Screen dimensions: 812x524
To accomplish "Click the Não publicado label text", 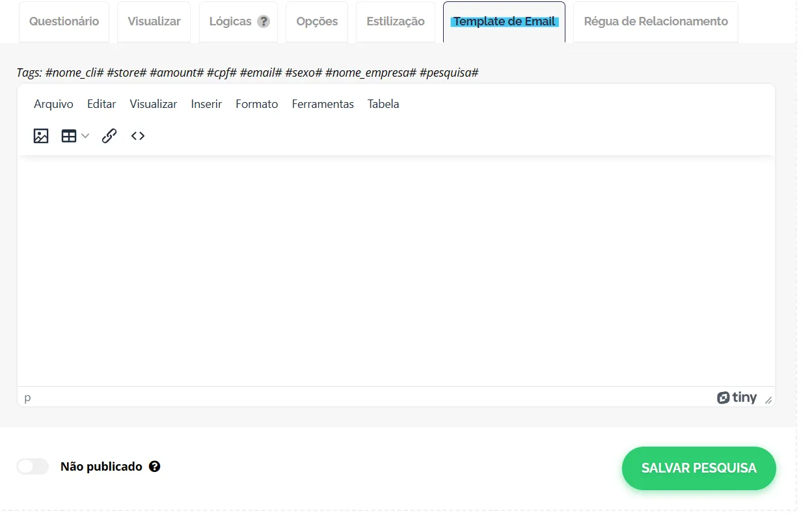I will (x=101, y=467).
